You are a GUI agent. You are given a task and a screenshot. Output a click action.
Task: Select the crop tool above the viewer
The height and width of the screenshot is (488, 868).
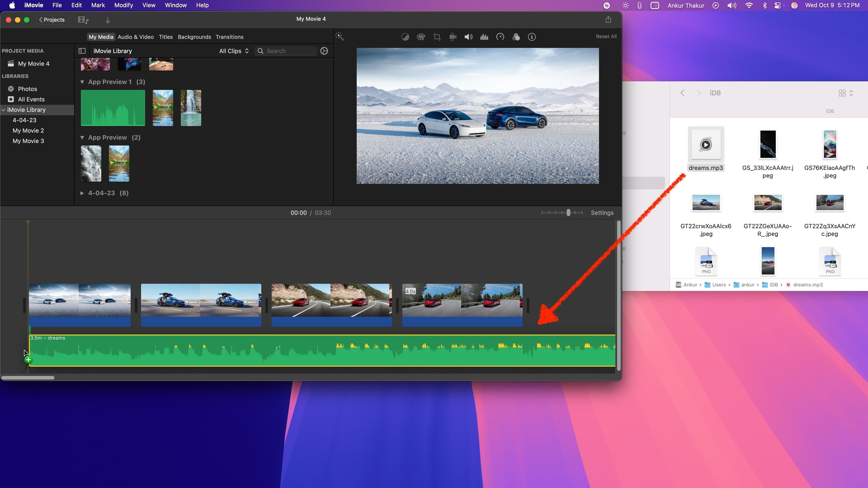coord(437,37)
